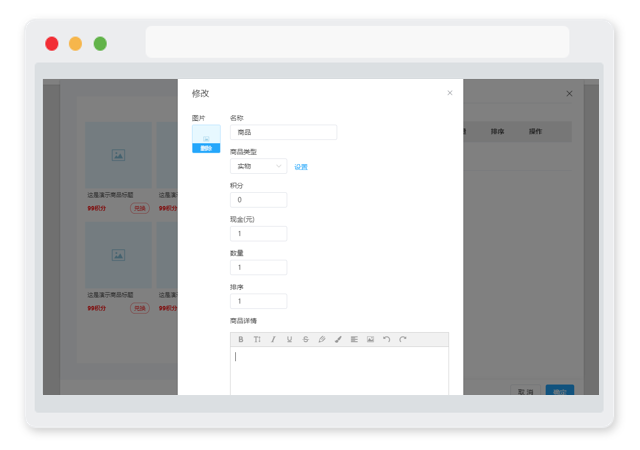The image size is (640, 450).
Task: Click the 操作 column header in background table
Action: pyautogui.click(x=535, y=131)
